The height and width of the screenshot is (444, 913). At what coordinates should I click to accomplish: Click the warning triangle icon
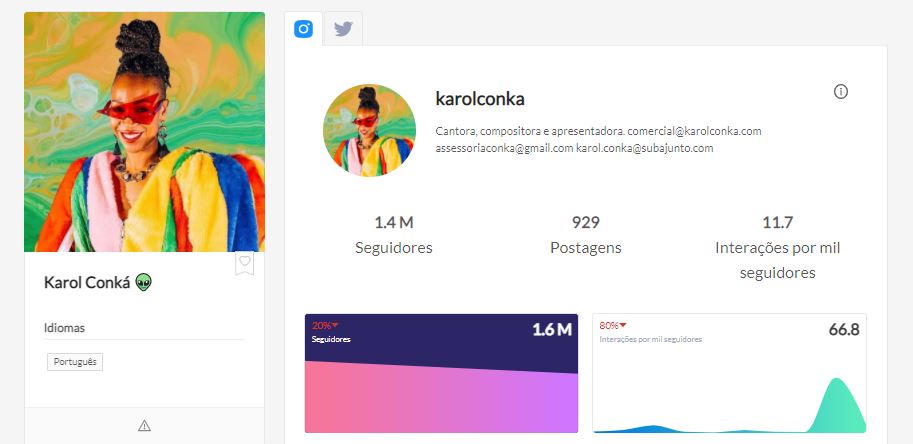click(144, 426)
